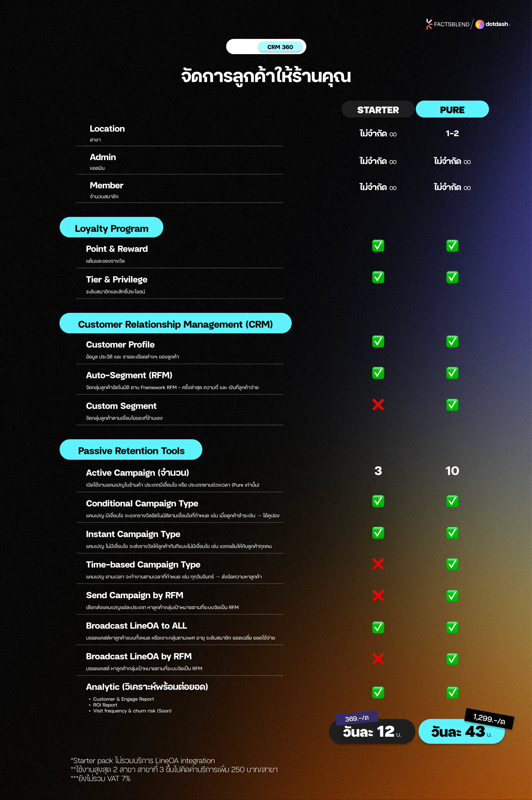The image size is (532, 800).
Task: Click the Customer Relationship Management (CRM) header
Action: pos(175,324)
